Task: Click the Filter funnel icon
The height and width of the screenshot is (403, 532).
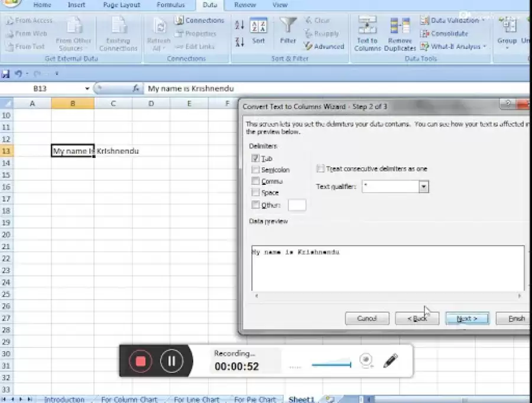Action: point(288,27)
